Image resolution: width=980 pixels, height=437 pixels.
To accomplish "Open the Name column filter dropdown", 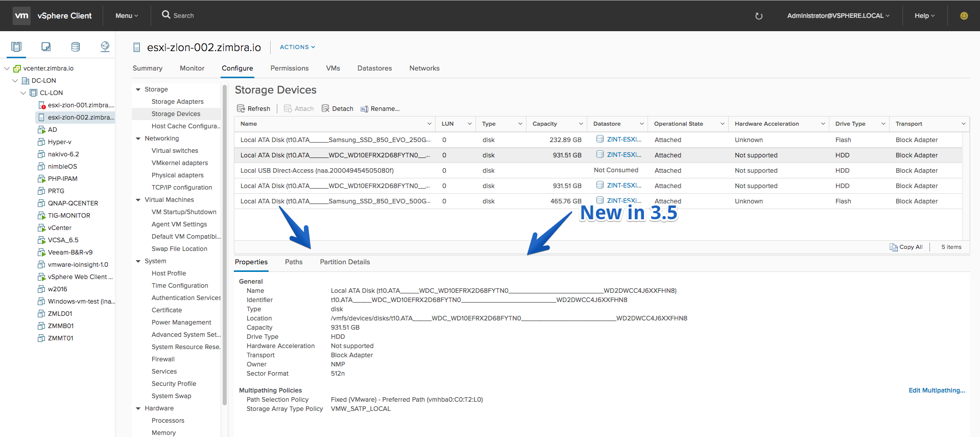I will (x=429, y=124).
